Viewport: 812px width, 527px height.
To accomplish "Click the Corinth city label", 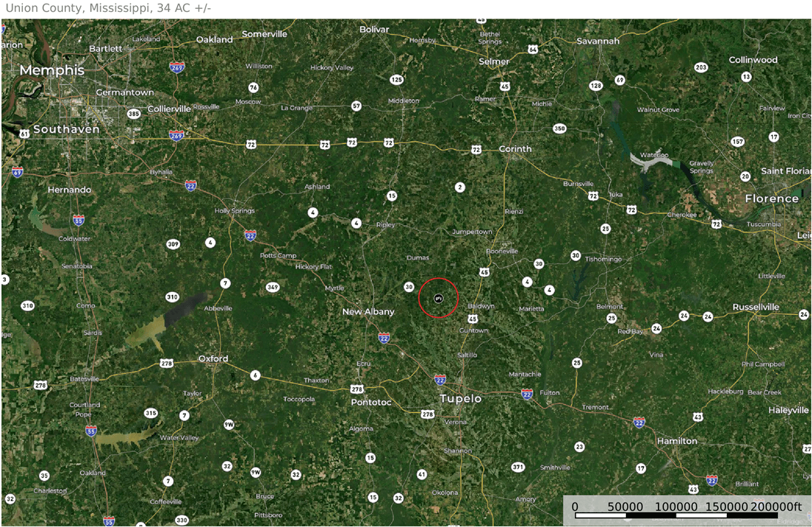I will (x=515, y=148).
